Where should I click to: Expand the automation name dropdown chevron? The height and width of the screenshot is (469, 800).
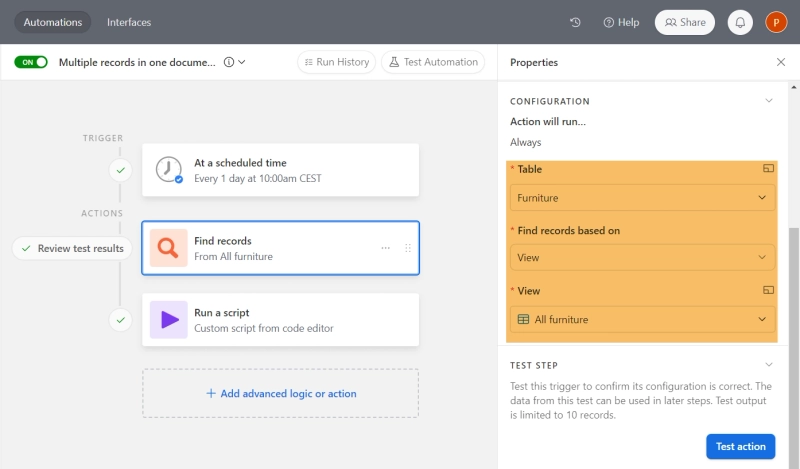coord(242,62)
